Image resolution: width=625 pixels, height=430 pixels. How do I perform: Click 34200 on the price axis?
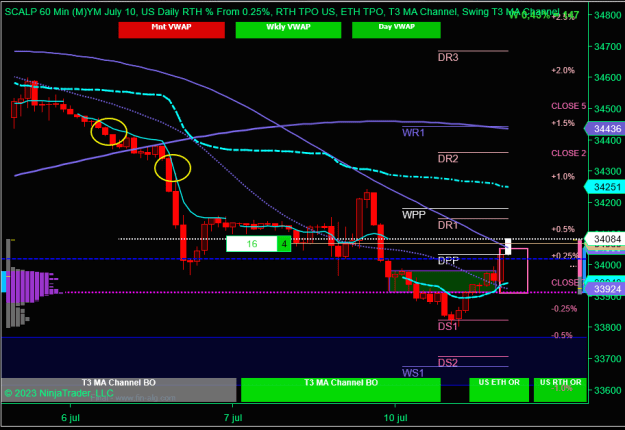[608, 202]
